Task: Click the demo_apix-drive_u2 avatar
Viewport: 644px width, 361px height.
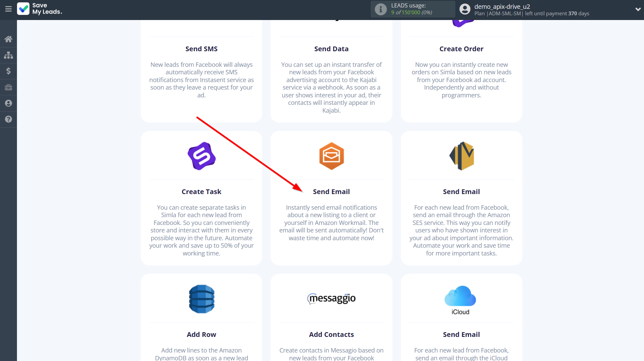Action: click(x=464, y=9)
